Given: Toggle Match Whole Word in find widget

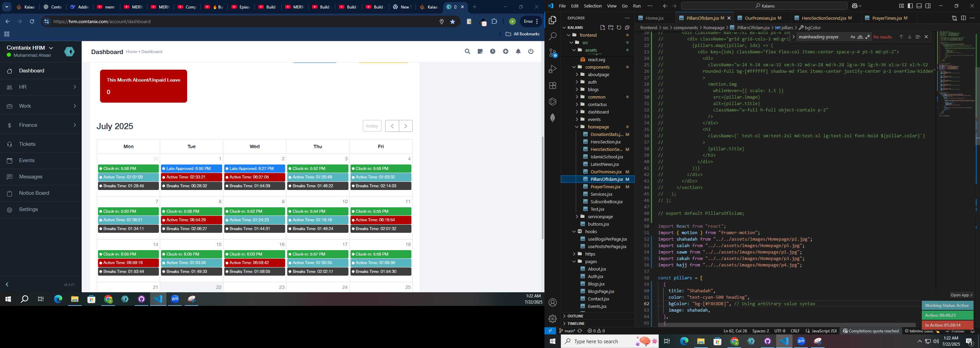Looking at the screenshot, I should [860, 37].
